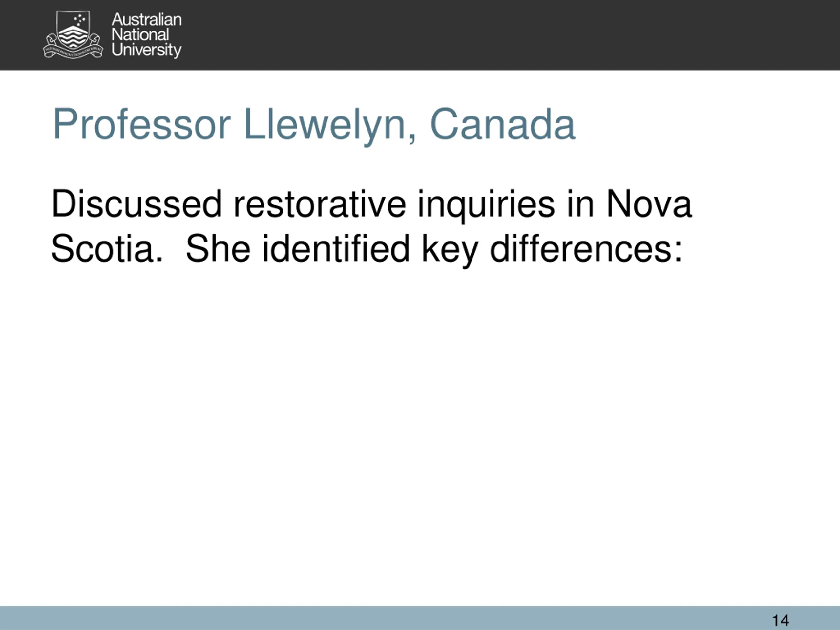Click the word "Australian" in the logo
The image size is (840, 630).
(147, 20)
